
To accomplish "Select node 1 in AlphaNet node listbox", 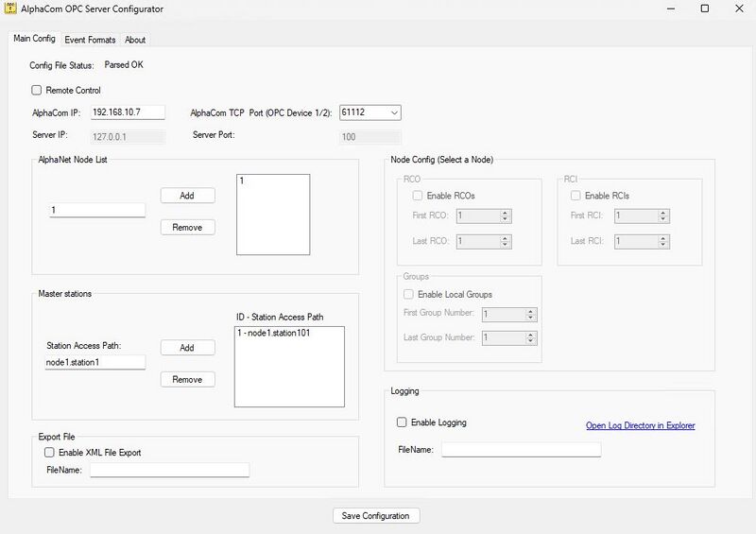I will pos(243,180).
